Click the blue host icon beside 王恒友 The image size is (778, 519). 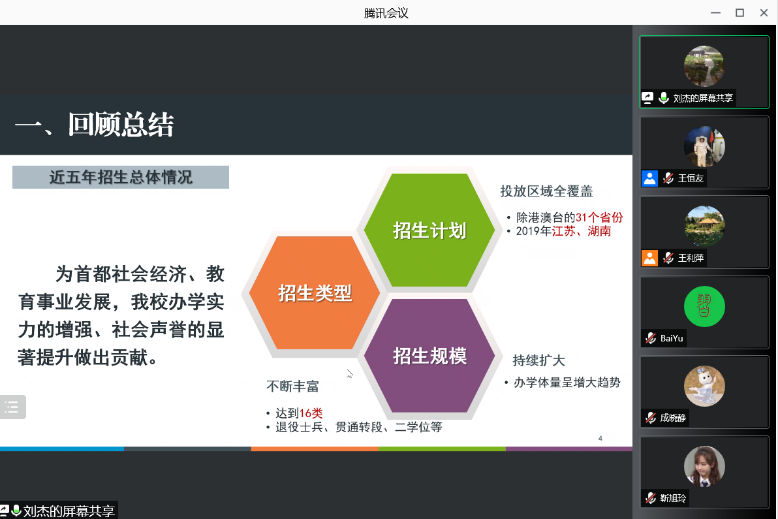tap(650, 178)
